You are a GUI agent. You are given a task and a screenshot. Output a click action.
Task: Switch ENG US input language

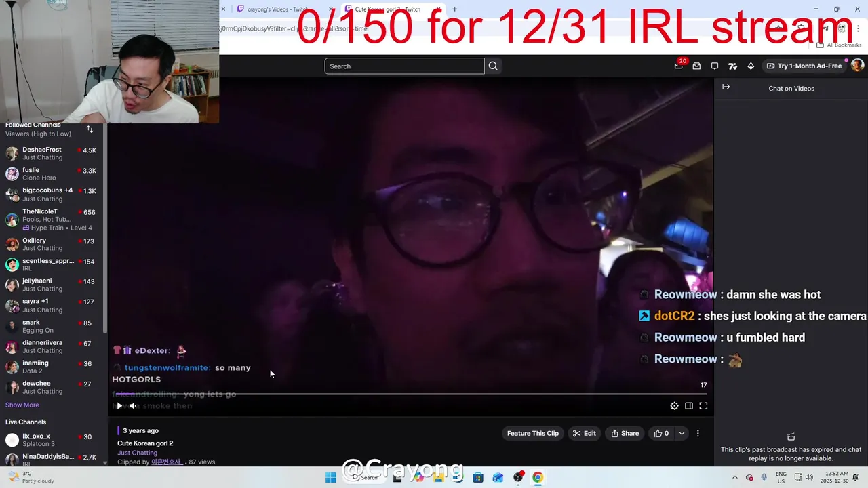pyautogui.click(x=781, y=477)
